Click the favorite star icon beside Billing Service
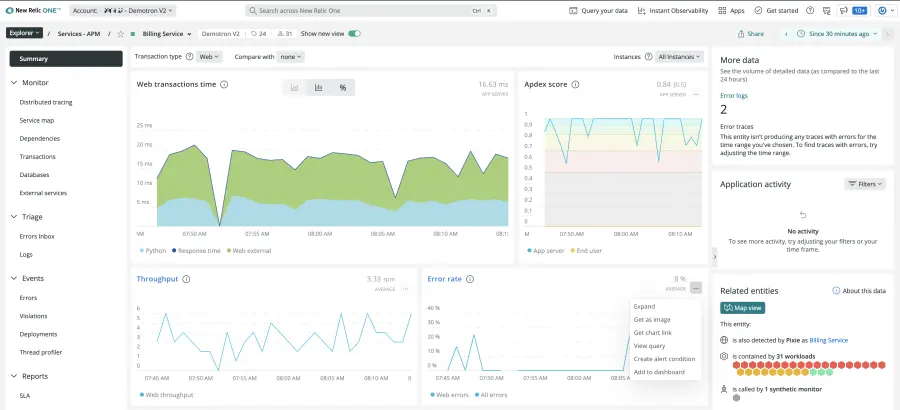This screenshot has width=900, height=410. [x=121, y=34]
